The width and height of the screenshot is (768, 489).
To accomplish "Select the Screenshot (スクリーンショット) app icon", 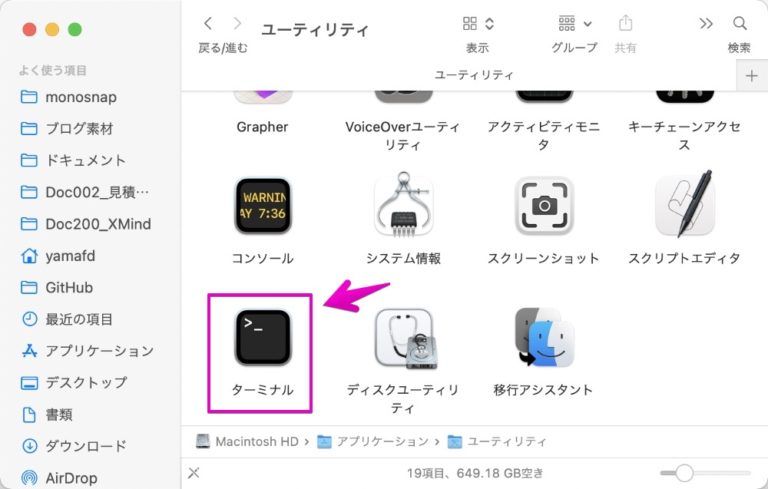I will 544,206.
